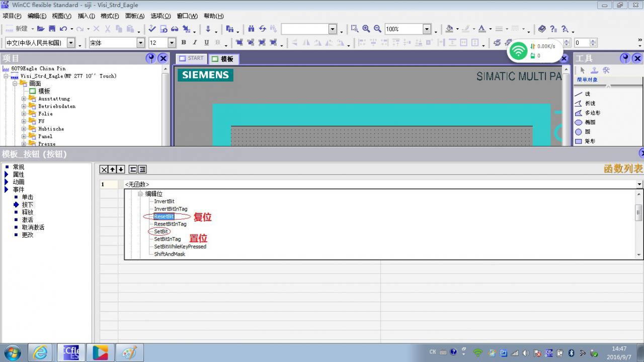The height and width of the screenshot is (362, 644).
Task: Select the SetBit function entry
Action: [161, 232]
